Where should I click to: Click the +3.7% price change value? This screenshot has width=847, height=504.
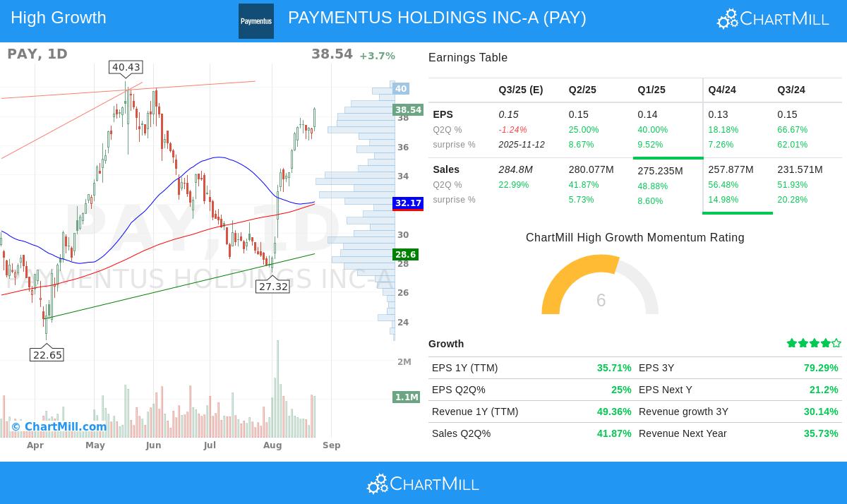(377, 56)
